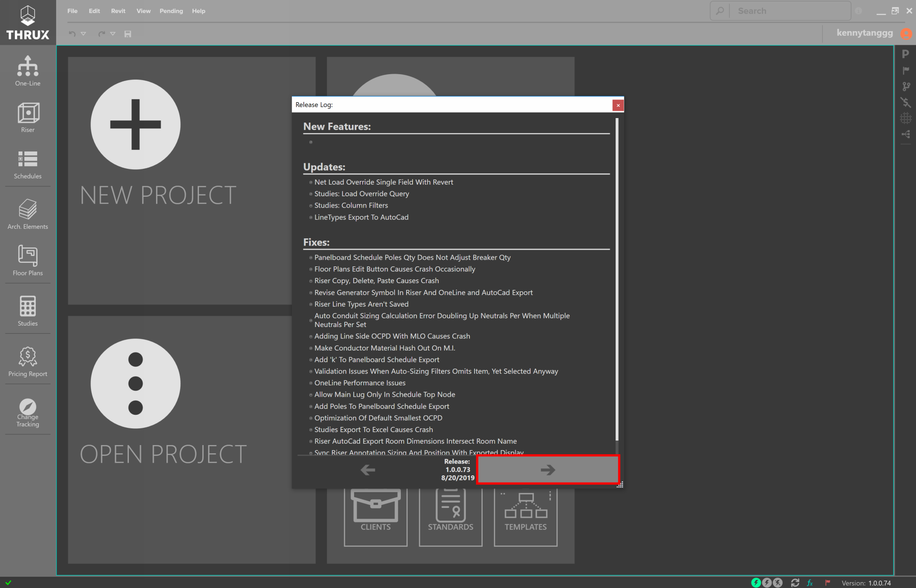Click the undo arrow in toolbar
Viewport: 916px width, 588px height.
click(72, 34)
